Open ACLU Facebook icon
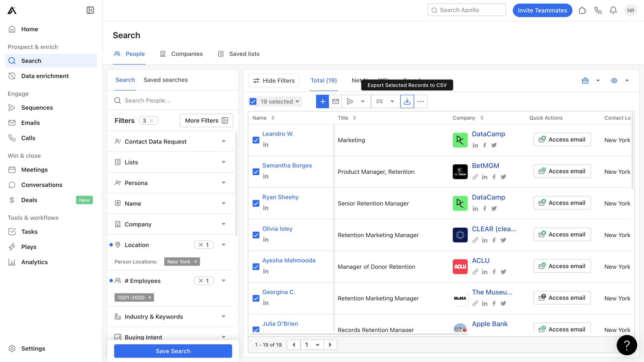The image size is (644, 362). click(x=494, y=272)
